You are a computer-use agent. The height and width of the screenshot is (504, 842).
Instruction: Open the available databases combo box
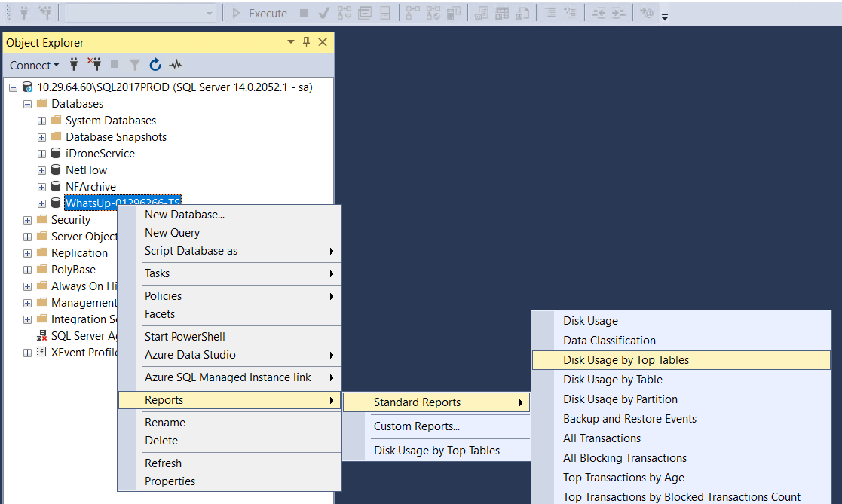tap(140, 12)
